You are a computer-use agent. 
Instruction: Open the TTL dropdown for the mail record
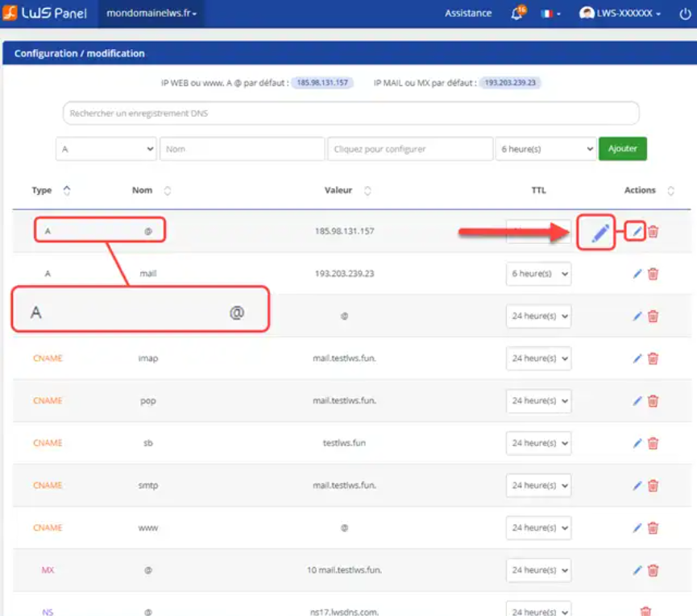click(x=537, y=274)
